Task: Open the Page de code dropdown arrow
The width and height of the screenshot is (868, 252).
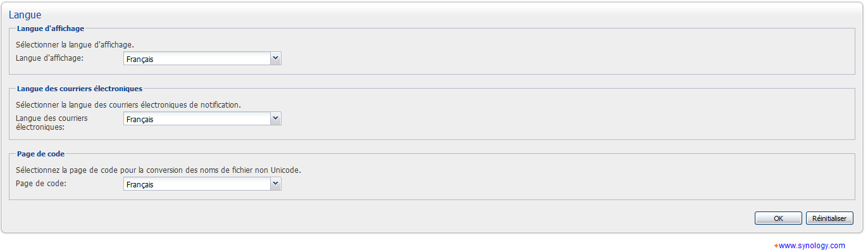Action: point(275,184)
